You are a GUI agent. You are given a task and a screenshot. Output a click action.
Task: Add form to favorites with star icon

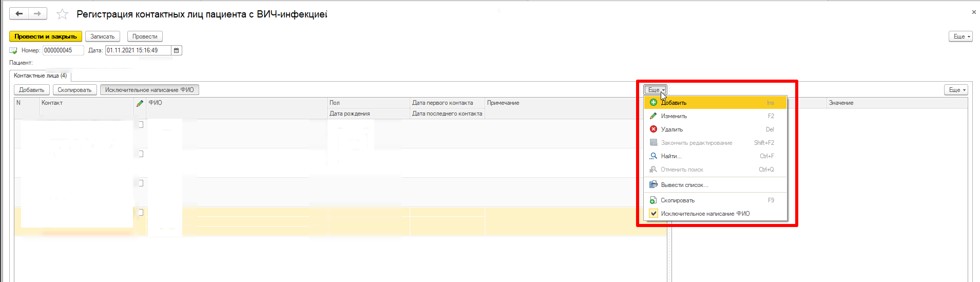point(62,14)
